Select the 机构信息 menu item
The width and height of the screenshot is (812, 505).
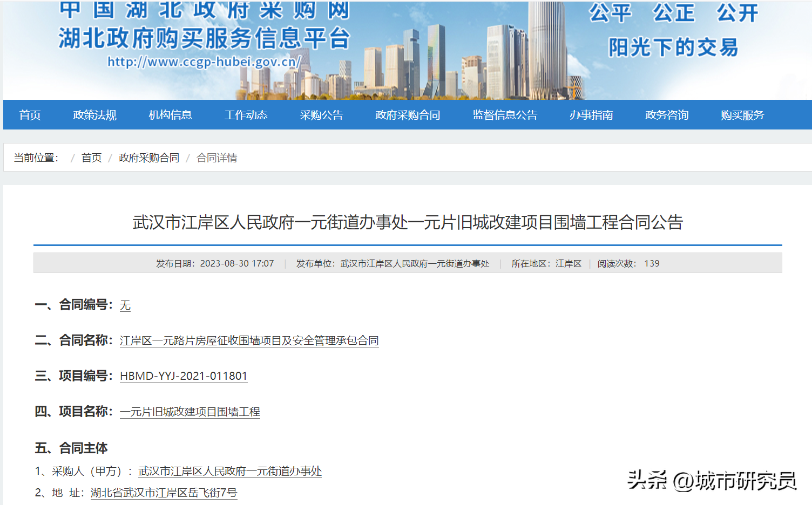171,115
